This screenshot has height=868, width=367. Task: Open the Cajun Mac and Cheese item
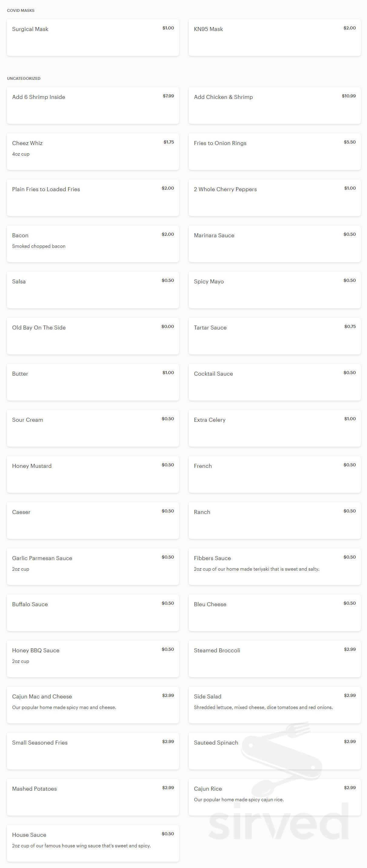pos(93,705)
